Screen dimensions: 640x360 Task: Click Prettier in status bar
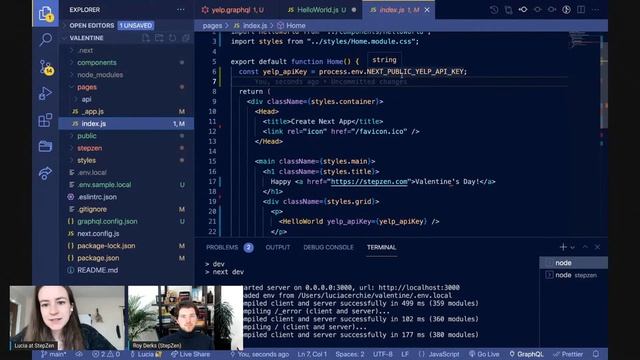pyautogui.click(x=568, y=354)
